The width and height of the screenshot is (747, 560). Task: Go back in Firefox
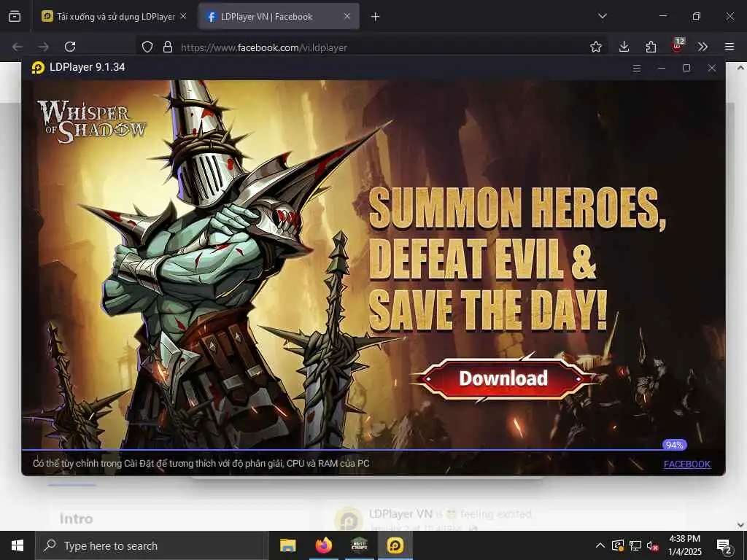(18, 47)
